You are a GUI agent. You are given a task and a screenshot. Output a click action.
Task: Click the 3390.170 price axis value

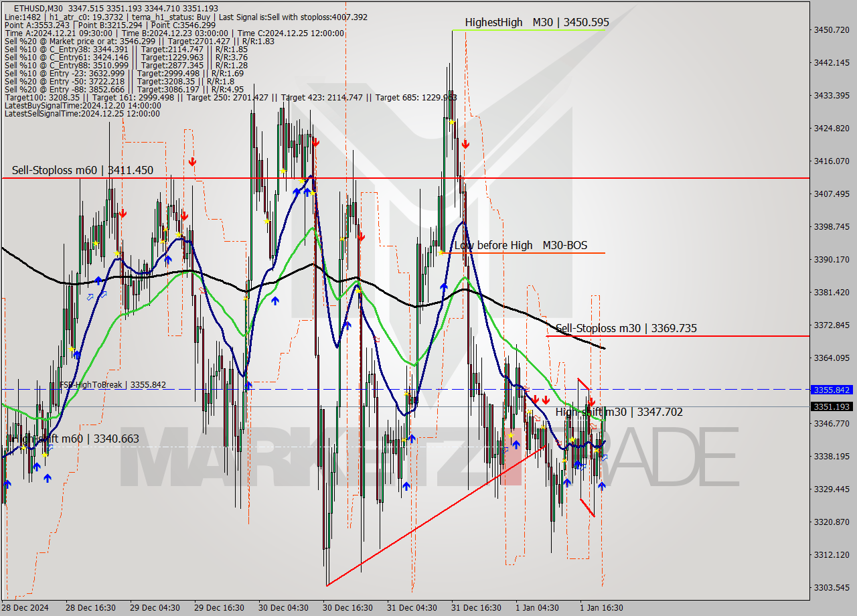[831, 259]
